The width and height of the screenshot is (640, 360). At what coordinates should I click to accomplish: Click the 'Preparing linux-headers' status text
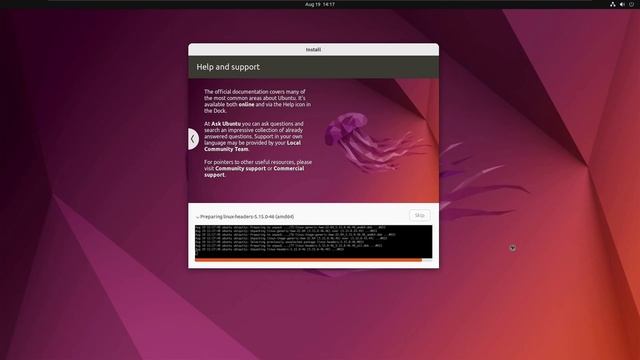[247, 217]
